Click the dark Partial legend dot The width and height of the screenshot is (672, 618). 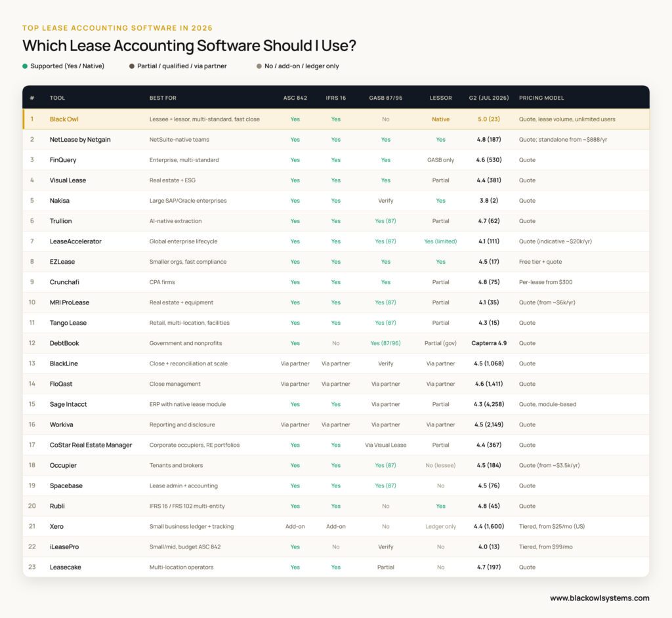(x=131, y=66)
